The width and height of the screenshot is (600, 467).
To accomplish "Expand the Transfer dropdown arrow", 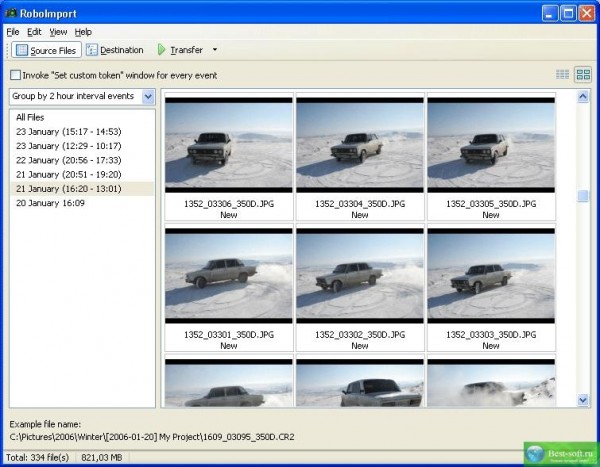I will [214, 50].
